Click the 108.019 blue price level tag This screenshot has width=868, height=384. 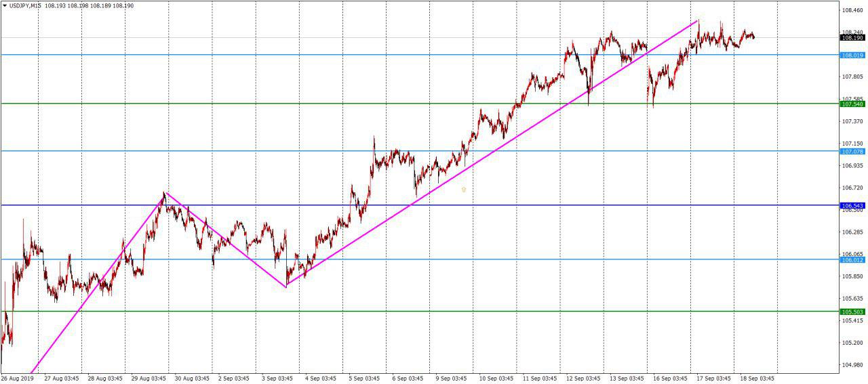852,55
